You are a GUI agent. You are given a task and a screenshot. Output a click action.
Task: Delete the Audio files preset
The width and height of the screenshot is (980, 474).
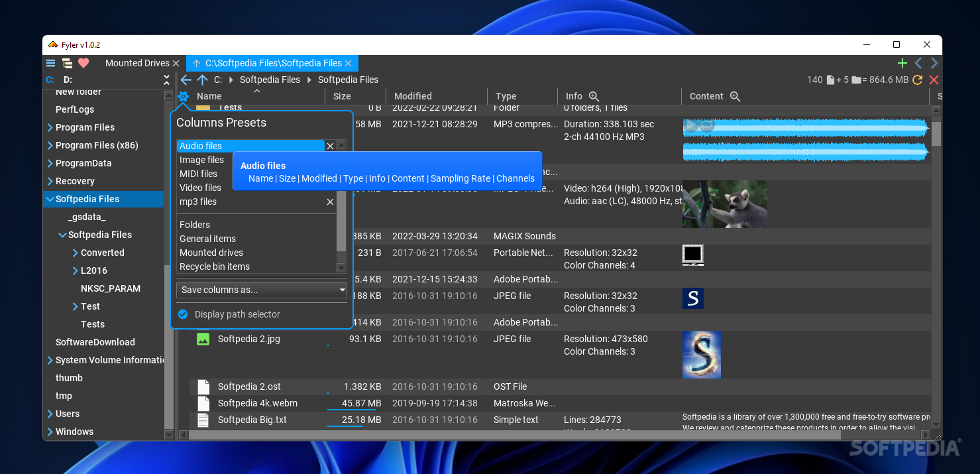click(x=330, y=146)
